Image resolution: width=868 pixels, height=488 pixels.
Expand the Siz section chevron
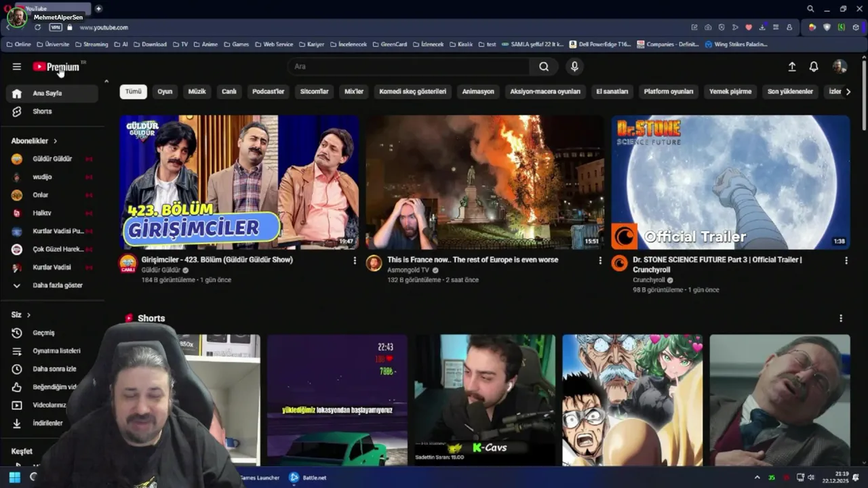[x=28, y=315]
